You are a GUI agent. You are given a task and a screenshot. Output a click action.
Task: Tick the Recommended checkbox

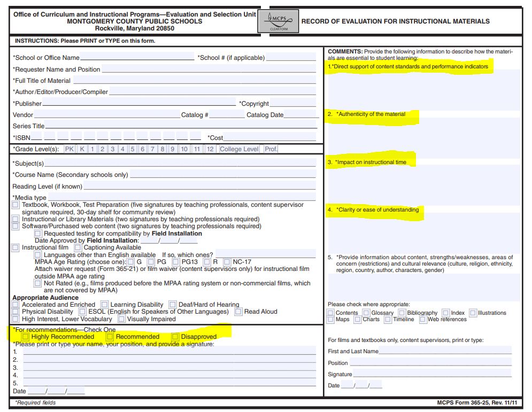click(x=110, y=337)
